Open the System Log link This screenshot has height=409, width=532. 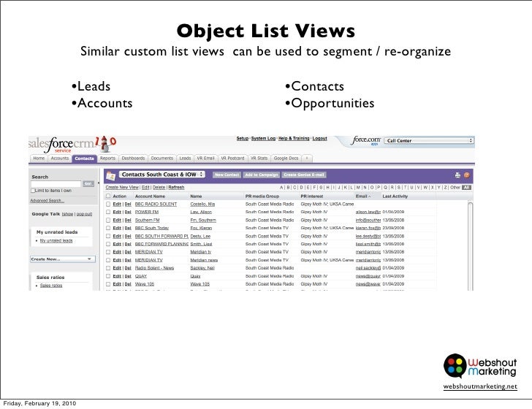(x=263, y=138)
